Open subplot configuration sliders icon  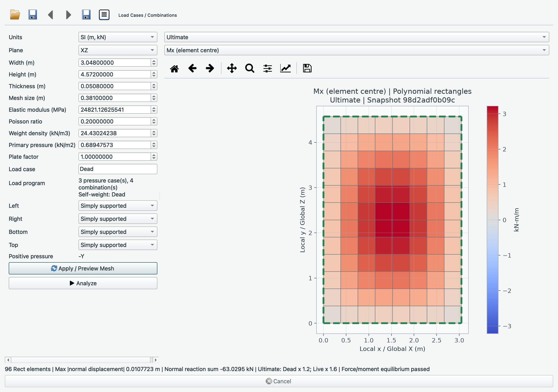pos(268,68)
